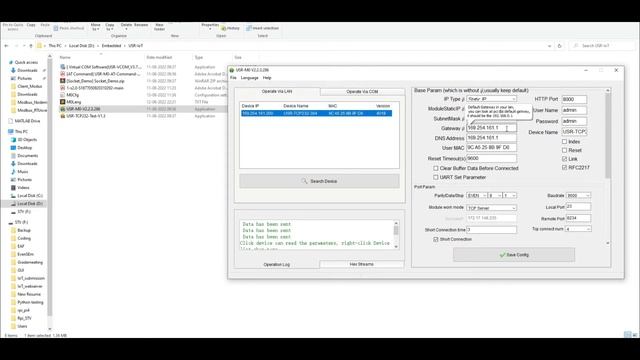The width and height of the screenshot is (640, 360).
Task: Click the HTTP Port field
Action: click(x=574, y=99)
